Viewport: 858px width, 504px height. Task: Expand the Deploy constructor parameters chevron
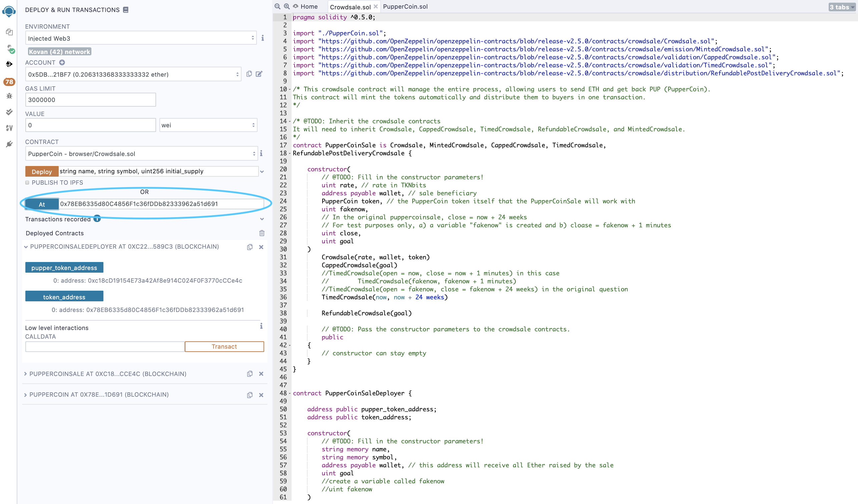click(x=262, y=172)
